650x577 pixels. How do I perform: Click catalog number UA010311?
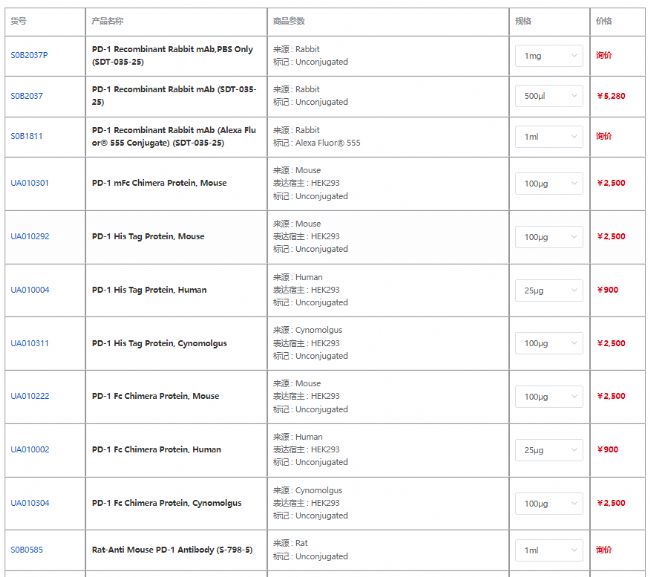tap(30, 343)
